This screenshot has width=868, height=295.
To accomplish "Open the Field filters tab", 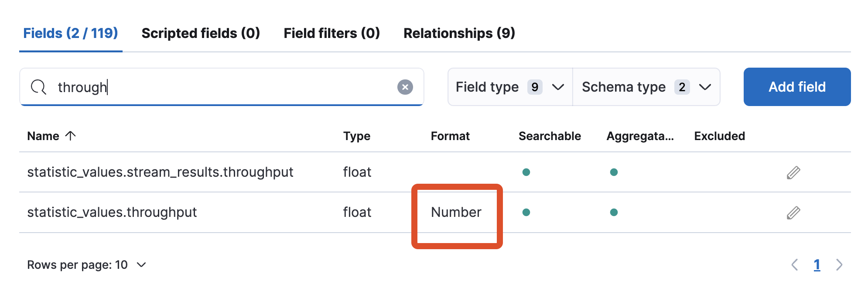I will click(x=331, y=33).
